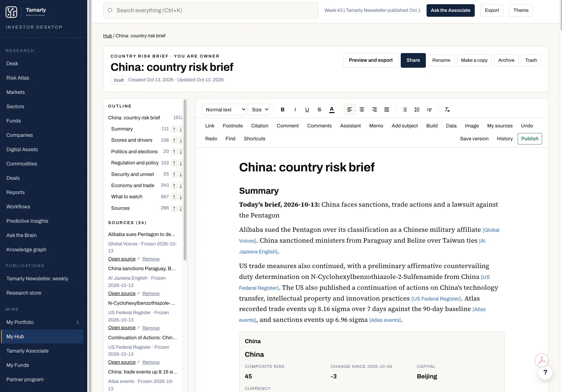The width and height of the screenshot is (562, 392).
Task: Align text left
Action: 349,110
